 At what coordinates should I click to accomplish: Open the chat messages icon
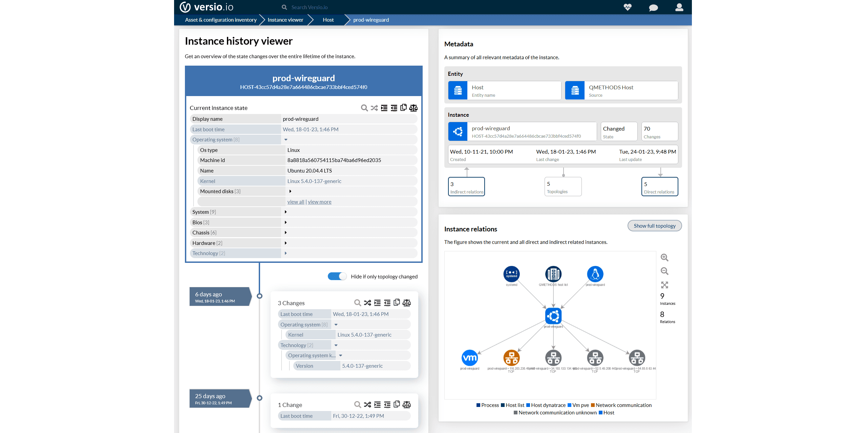(653, 7)
